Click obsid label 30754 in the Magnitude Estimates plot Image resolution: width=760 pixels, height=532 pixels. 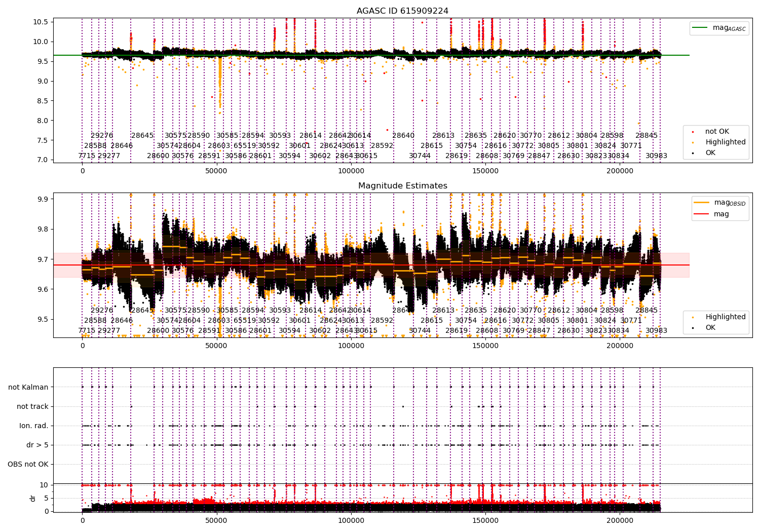(466, 320)
